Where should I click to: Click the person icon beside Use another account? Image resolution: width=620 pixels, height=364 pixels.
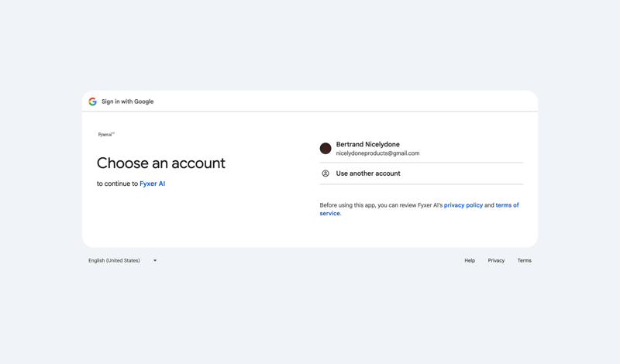click(325, 173)
